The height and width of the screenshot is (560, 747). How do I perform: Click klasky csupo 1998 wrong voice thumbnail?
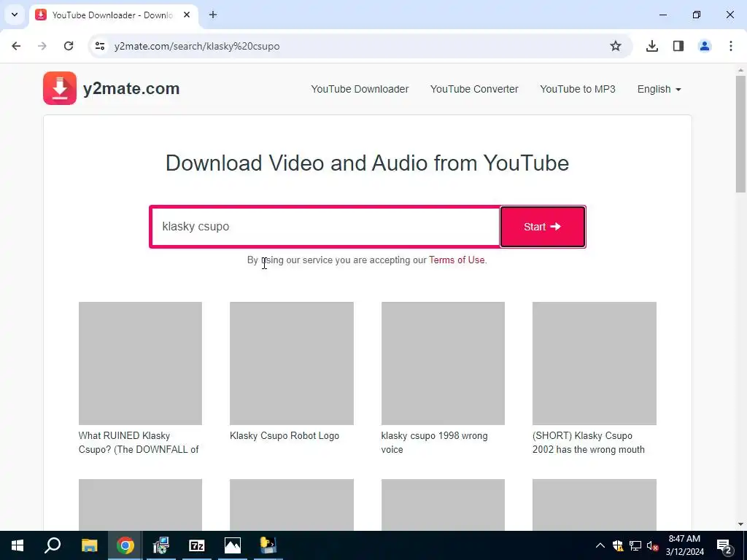[x=443, y=363]
